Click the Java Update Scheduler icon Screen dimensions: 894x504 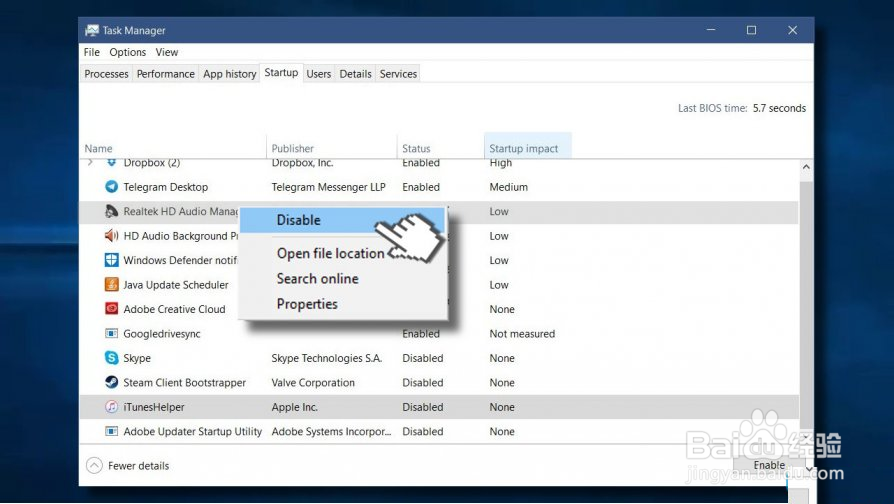111,284
